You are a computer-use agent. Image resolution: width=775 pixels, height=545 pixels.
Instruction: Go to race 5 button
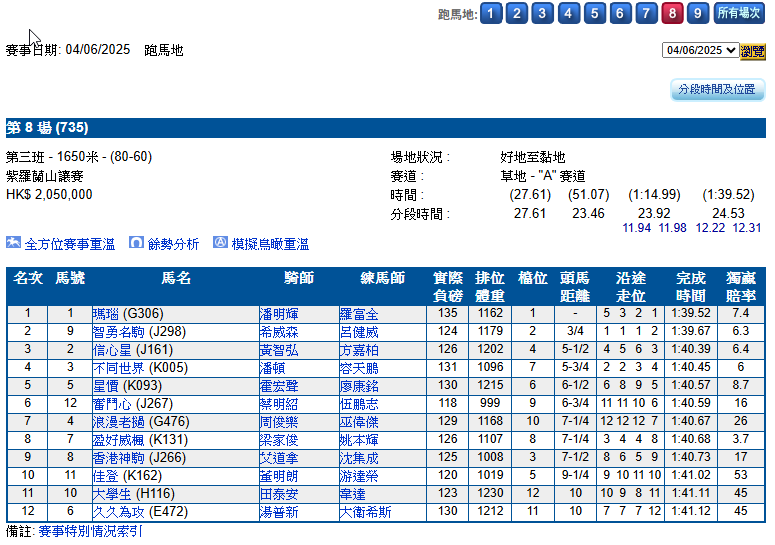click(x=595, y=13)
